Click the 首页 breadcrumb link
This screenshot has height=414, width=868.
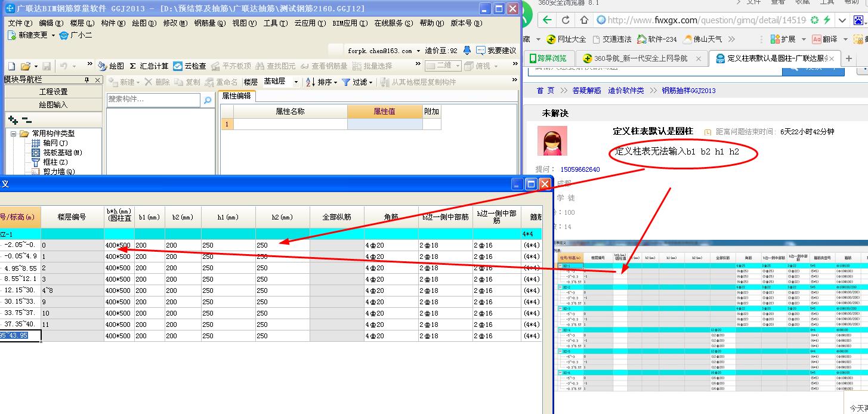pyautogui.click(x=545, y=91)
